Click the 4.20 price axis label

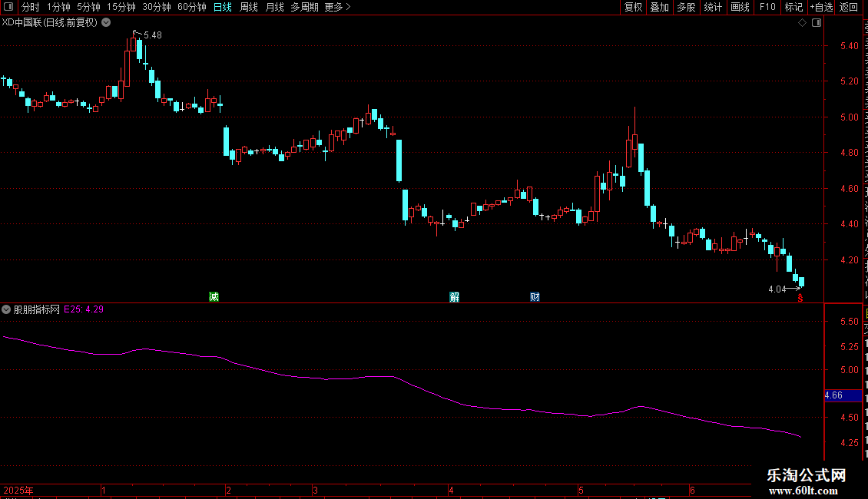[849, 260]
